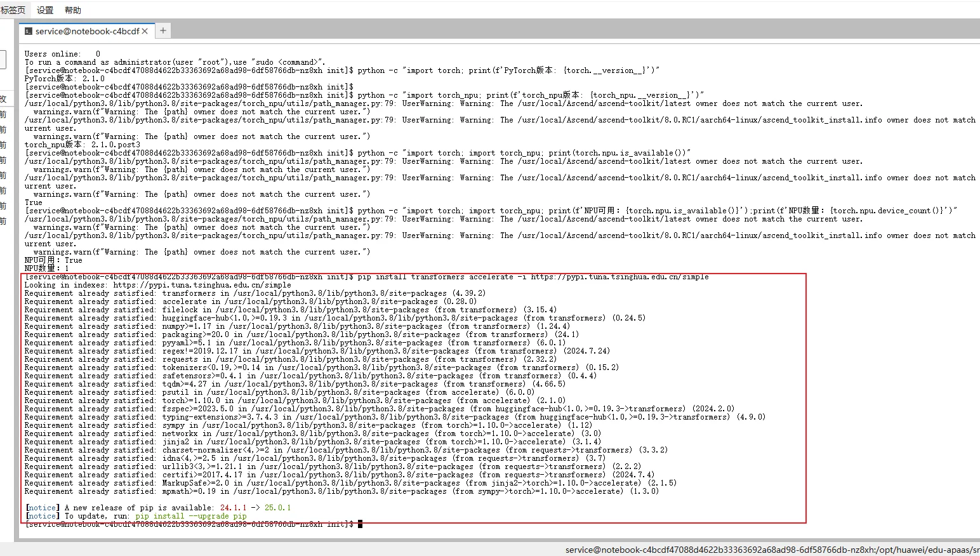Click the green pip version 25.0.1
Viewport: 980px width, 556px height.
(278, 508)
